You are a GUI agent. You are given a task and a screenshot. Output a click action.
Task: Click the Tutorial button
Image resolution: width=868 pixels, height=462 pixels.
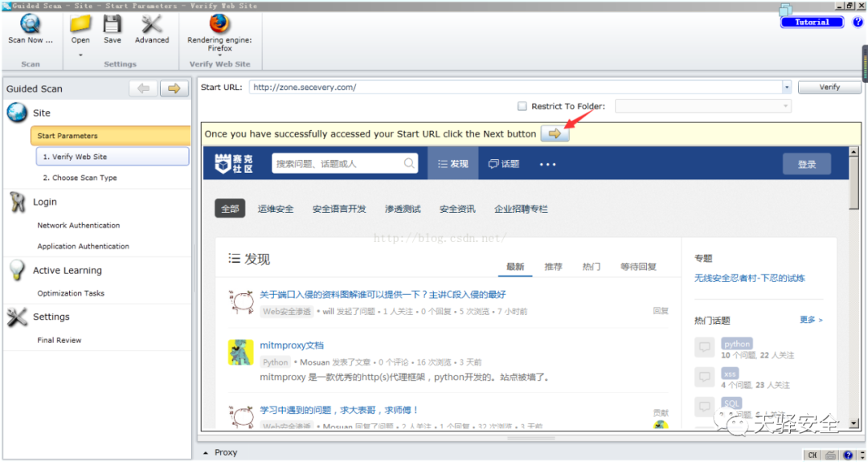coord(812,22)
